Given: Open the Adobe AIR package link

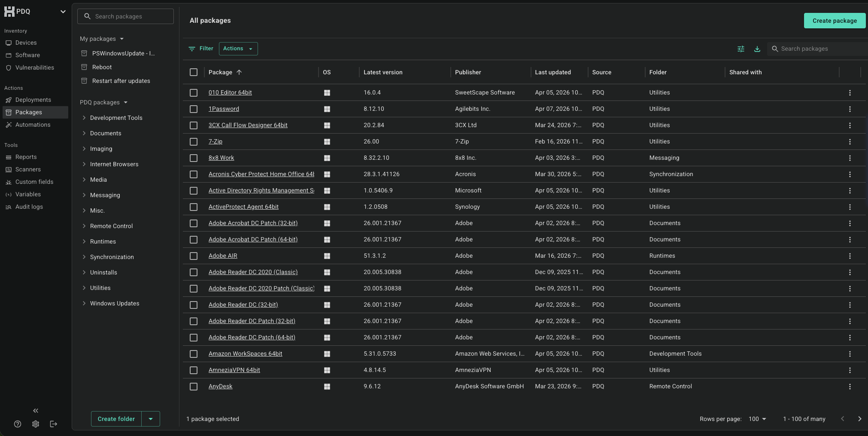Looking at the screenshot, I should (x=223, y=256).
